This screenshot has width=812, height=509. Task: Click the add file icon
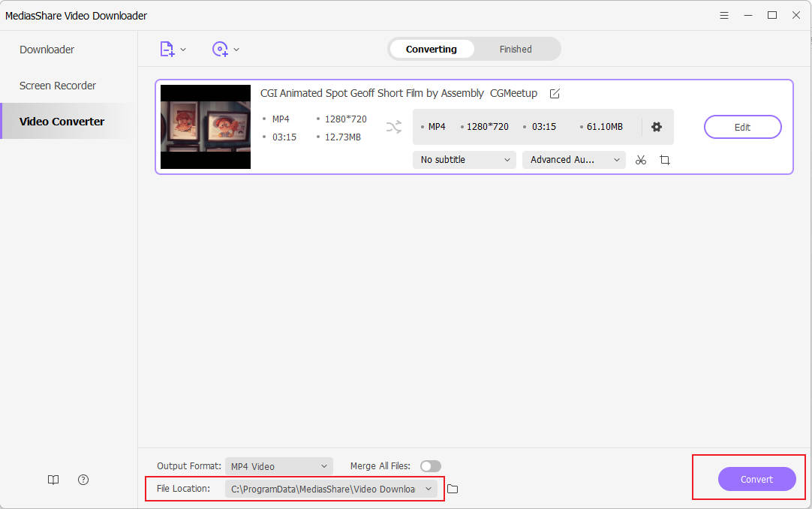[167, 50]
